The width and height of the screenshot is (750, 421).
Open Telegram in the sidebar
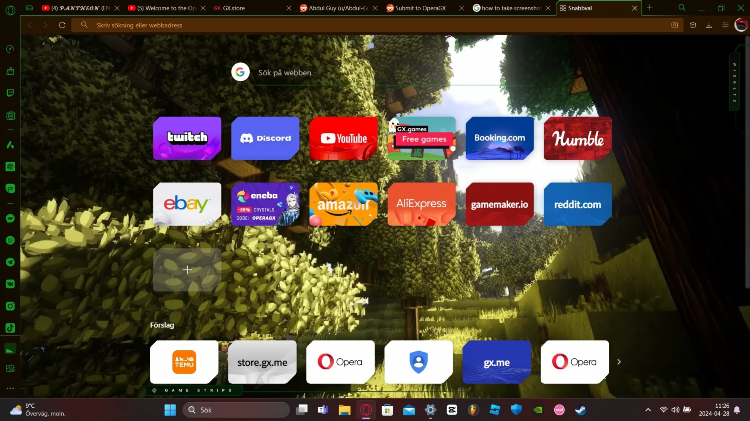[10, 262]
